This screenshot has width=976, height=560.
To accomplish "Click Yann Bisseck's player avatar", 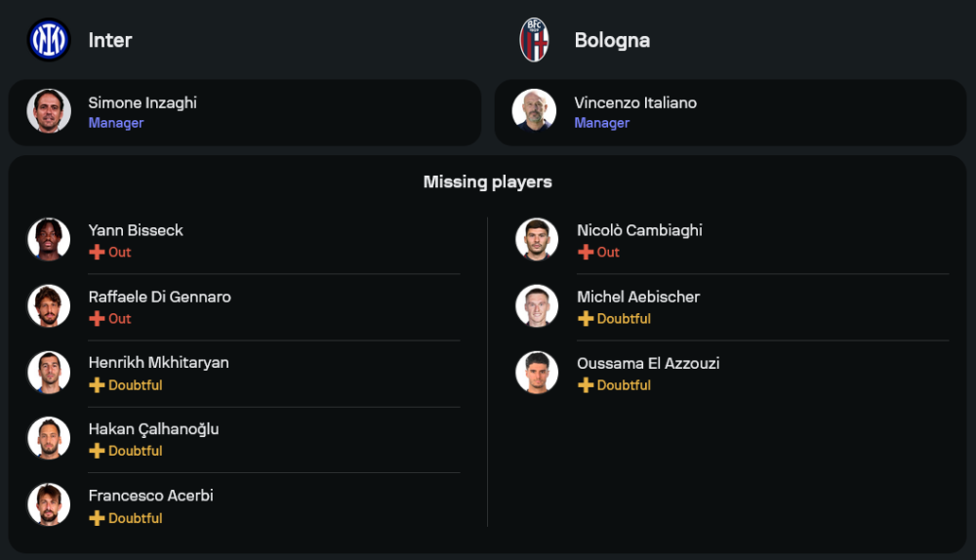I will [x=49, y=239].
